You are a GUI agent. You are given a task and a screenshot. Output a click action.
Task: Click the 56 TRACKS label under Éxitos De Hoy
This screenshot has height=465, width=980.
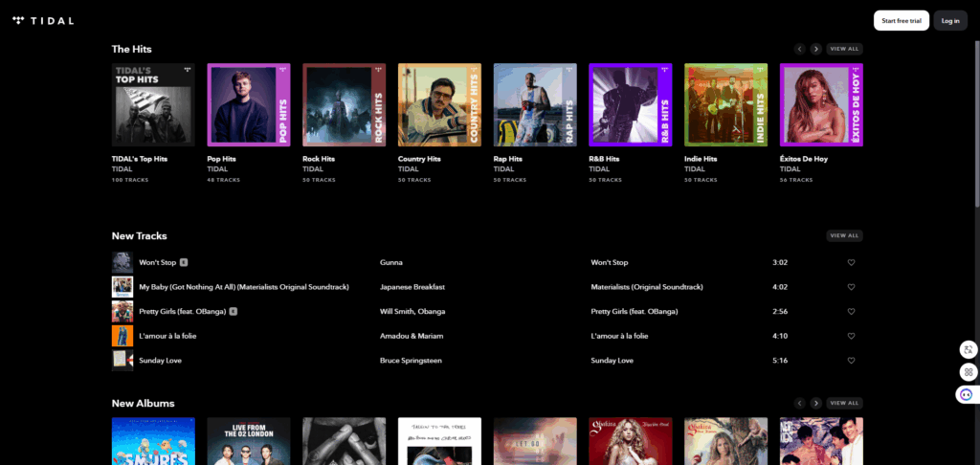tap(796, 180)
